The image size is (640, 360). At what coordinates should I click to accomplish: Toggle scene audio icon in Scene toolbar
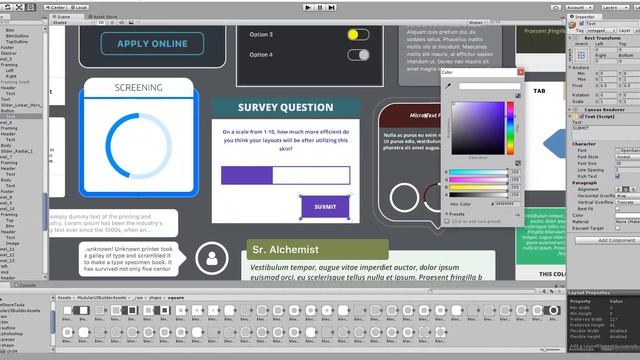pyautogui.click(x=121, y=22)
